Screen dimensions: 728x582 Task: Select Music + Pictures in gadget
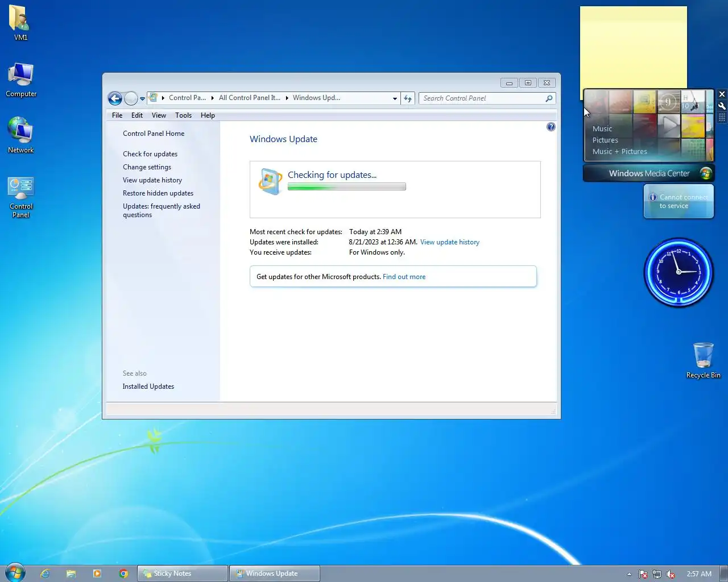tap(620, 152)
